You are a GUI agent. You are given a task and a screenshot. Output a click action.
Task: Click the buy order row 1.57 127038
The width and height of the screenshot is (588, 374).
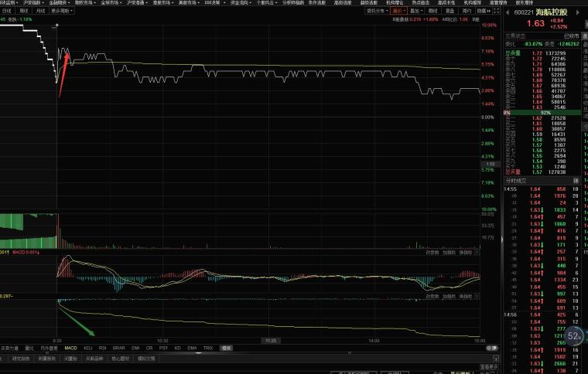point(542,172)
